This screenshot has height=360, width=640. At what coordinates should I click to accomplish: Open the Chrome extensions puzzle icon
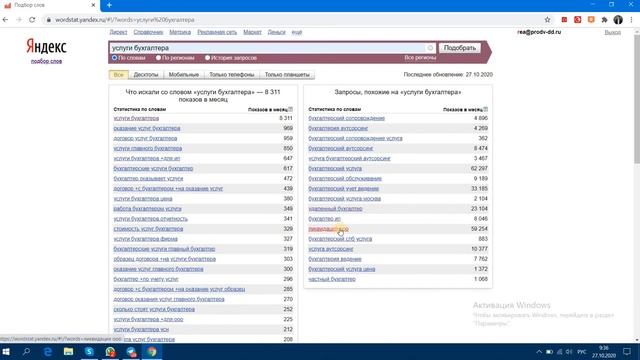click(604, 20)
